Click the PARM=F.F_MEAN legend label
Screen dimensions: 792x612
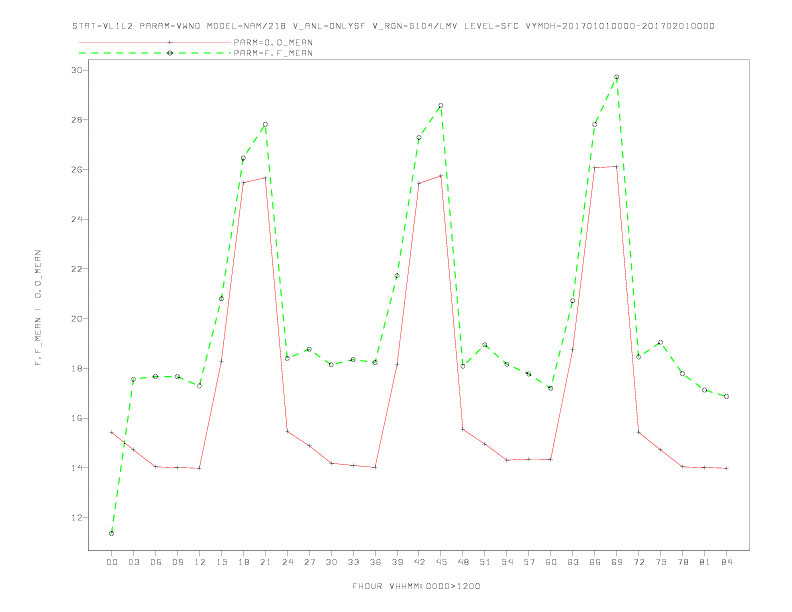tap(273, 53)
